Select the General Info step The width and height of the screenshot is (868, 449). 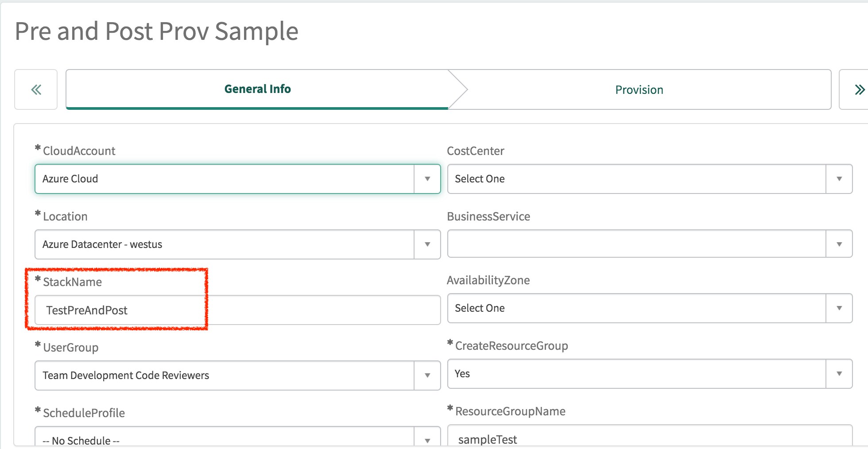(x=257, y=89)
